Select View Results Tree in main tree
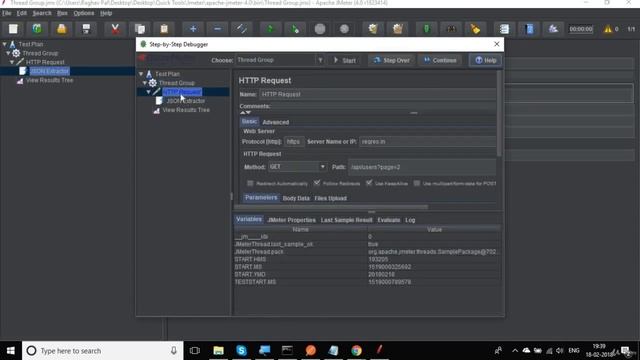Viewport: 640px width, 360px height. coord(49,80)
